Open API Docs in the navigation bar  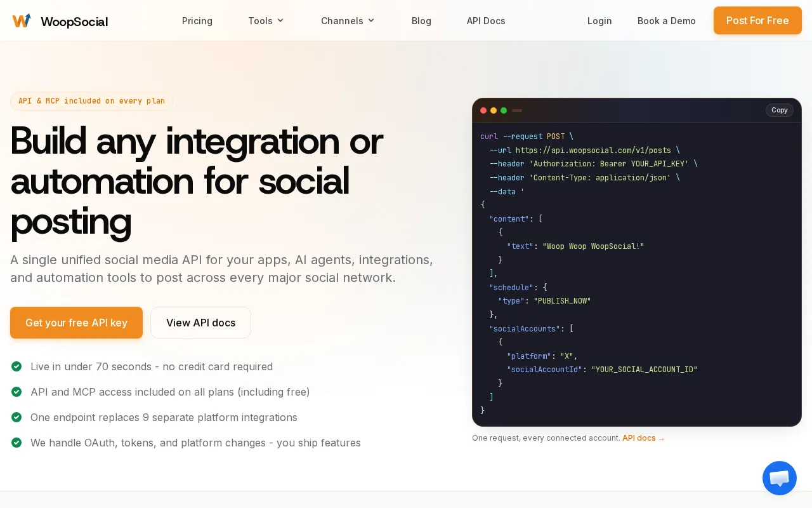tap(486, 21)
